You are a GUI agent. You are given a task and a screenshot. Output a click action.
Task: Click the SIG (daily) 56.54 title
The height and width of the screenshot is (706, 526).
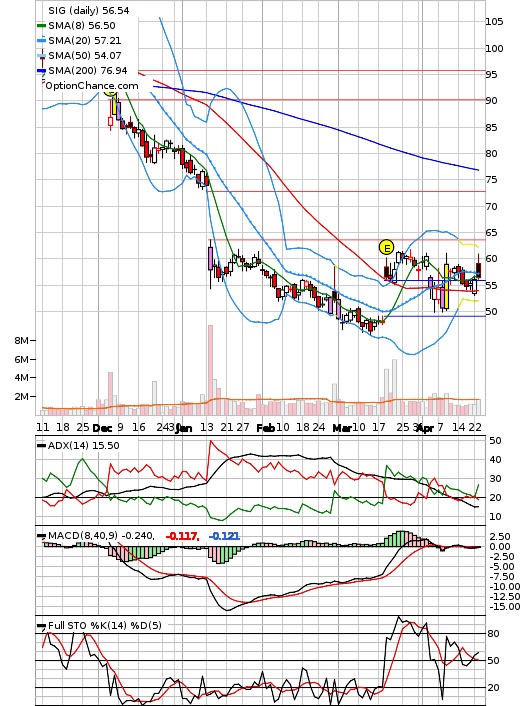[88, 10]
